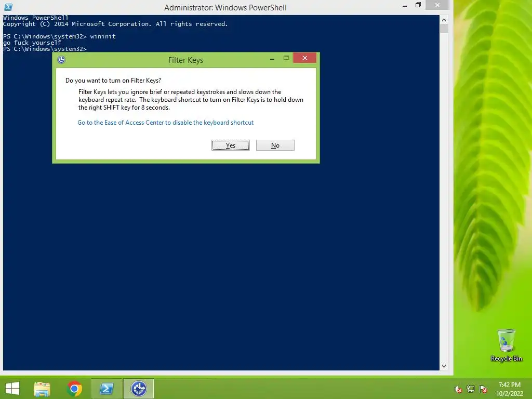This screenshot has height=399, width=532.
Task: Launch File Explorer from the taskbar
Action: [42, 389]
